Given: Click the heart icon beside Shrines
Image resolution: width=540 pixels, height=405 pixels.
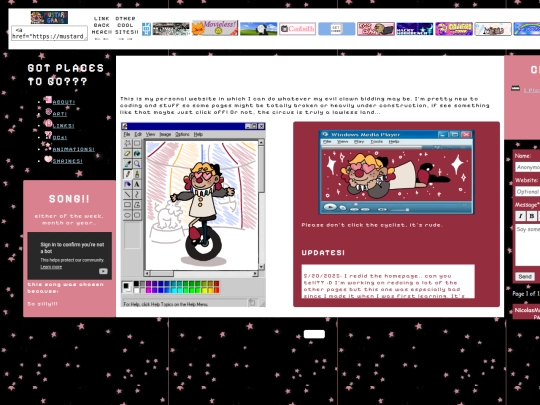Looking at the screenshot, I should (48, 159).
